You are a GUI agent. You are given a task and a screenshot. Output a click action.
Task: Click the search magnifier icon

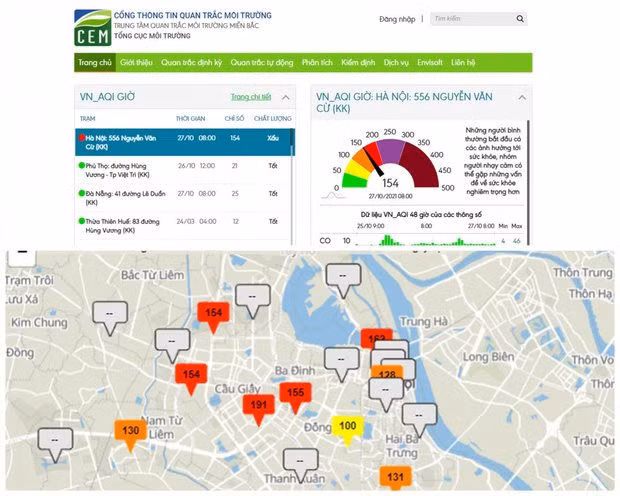[x=520, y=19]
